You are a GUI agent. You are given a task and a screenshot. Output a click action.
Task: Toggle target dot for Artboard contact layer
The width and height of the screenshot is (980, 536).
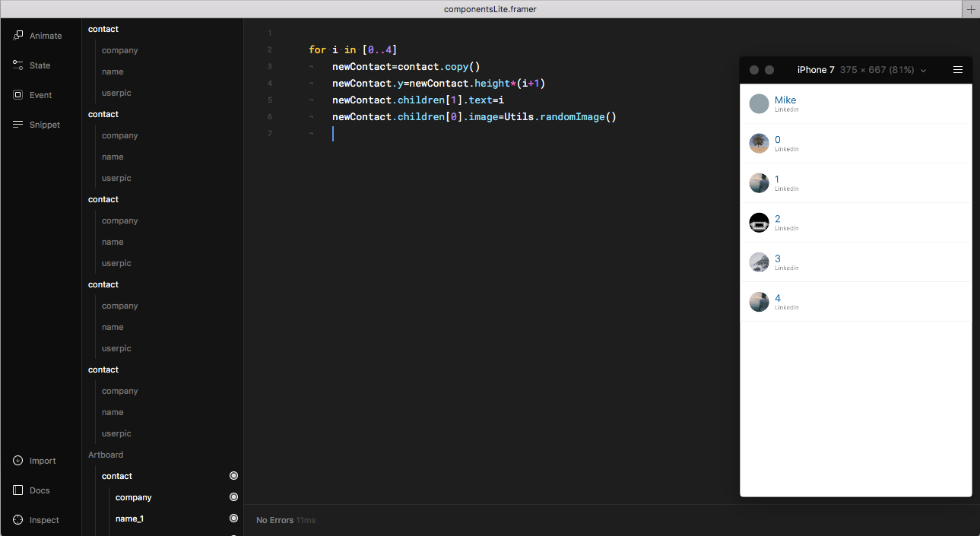coord(233,476)
